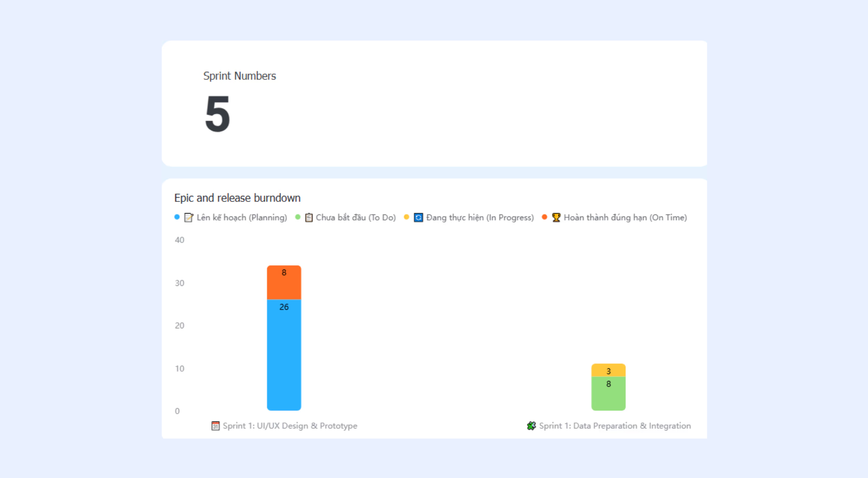Click the orange On Time legend dot
This screenshot has width=868, height=478.
pos(544,217)
